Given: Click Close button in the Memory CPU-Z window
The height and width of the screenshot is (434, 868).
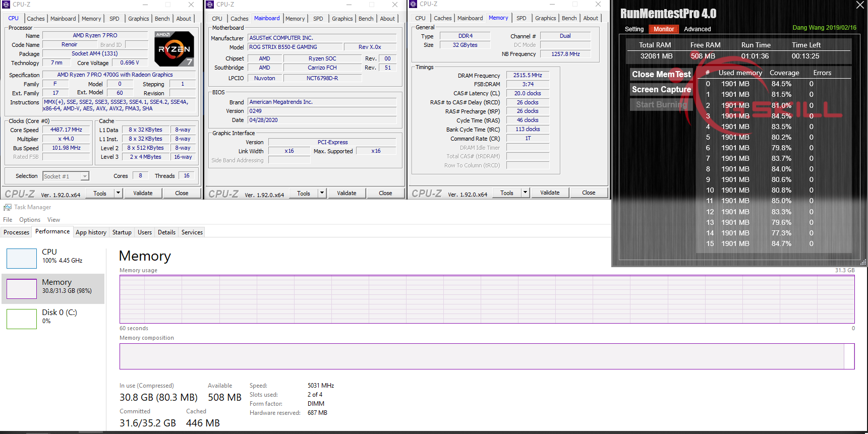Looking at the screenshot, I should tap(589, 193).
